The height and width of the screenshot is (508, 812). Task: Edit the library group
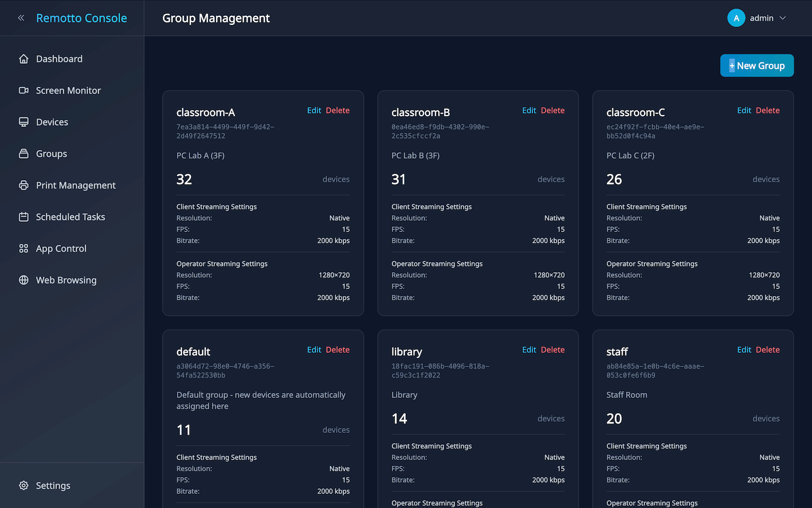tap(529, 350)
